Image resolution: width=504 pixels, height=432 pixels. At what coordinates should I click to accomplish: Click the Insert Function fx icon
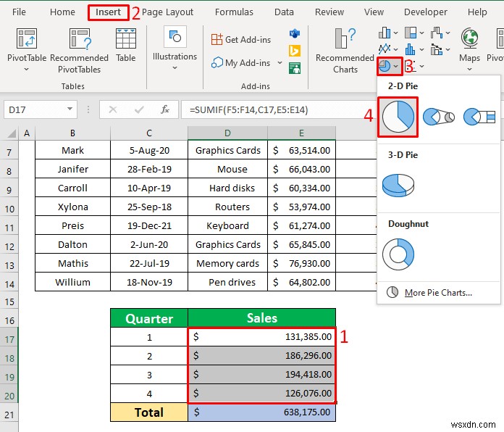pyautogui.click(x=165, y=109)
